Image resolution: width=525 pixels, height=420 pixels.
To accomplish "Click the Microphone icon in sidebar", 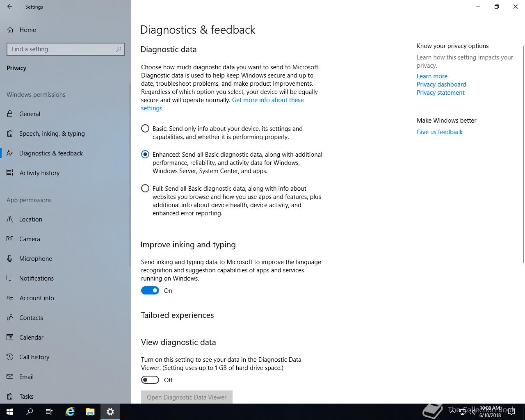I will [x=10, y=258].
